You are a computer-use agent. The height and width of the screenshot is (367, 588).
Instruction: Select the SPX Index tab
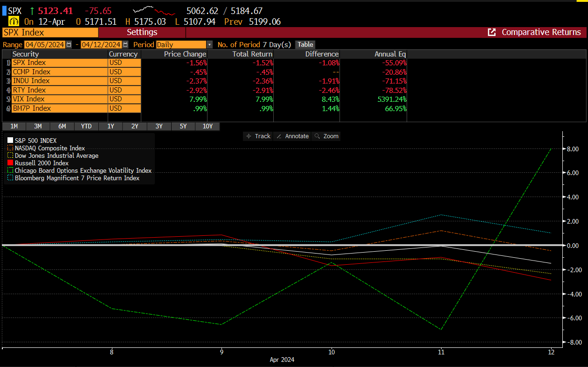coord(50,32)
